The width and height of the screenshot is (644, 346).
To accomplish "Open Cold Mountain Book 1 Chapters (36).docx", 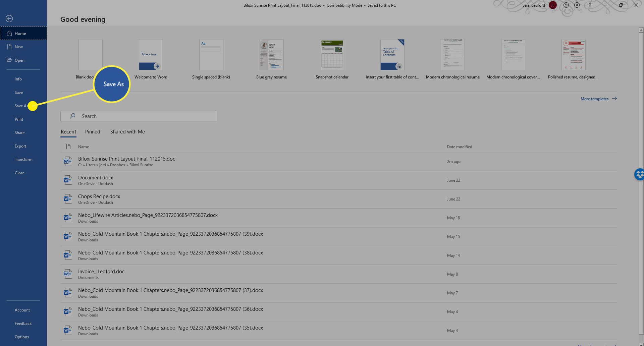I will [x=339, y=312].
